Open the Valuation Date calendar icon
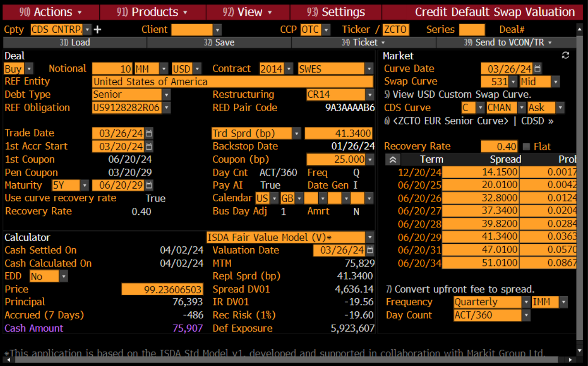This screenshot has height=366, width=588. pyautogui.click(x=370, y=250)
